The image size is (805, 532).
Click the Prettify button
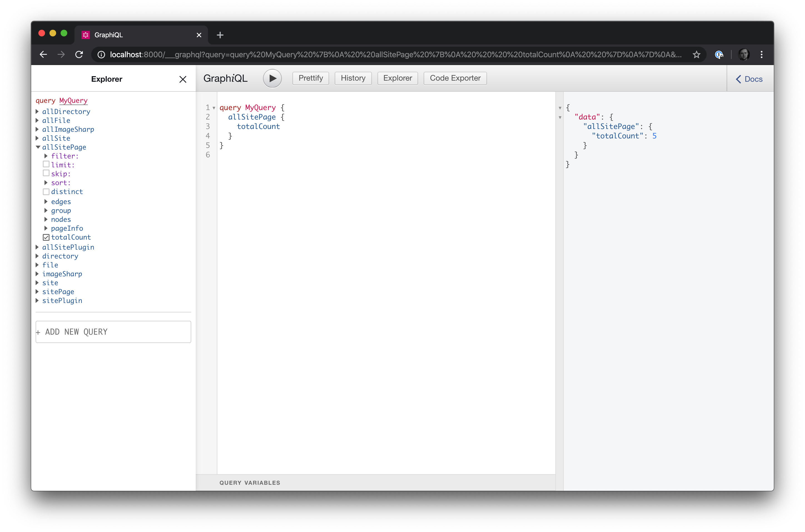click(310, 78)
